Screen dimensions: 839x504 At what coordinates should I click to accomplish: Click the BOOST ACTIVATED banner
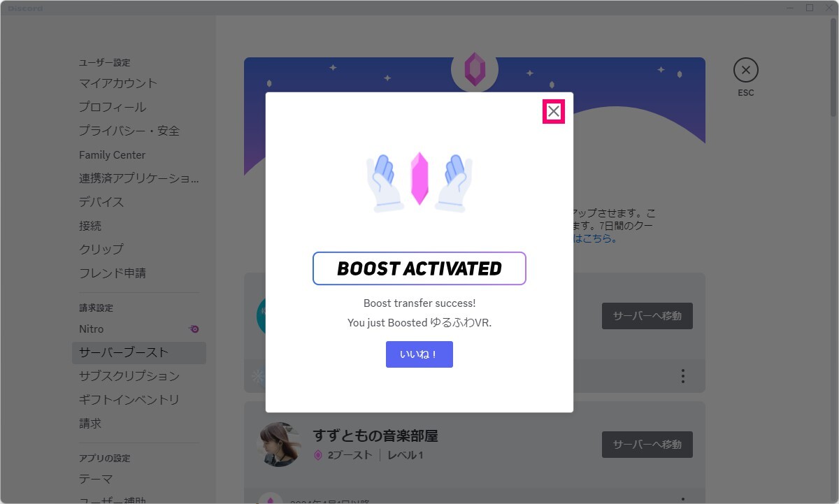419,268
